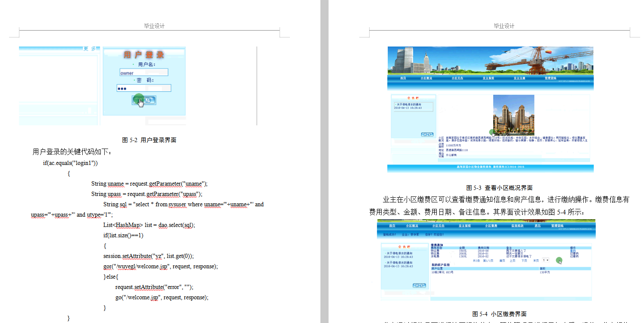Viewport: 644px width, 323px height.
Task: Click the more button in figure 5-4 bulletin board
Action: (419, 285)
